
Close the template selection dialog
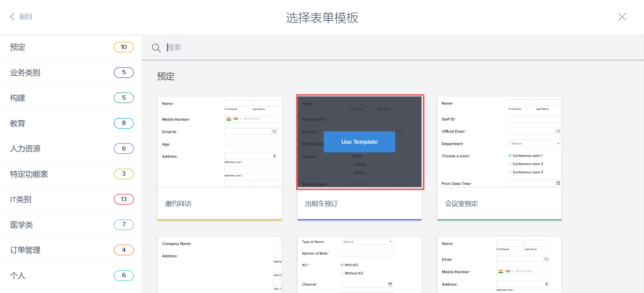pyautogui.click(x=622, y=17)
